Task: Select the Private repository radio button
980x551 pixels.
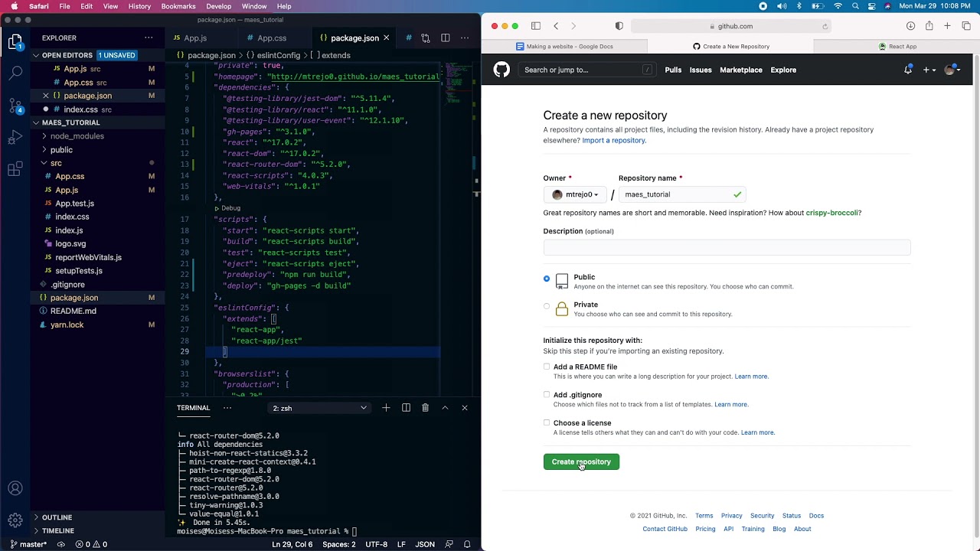Action: pyautogui.click(x=547, y=306)
